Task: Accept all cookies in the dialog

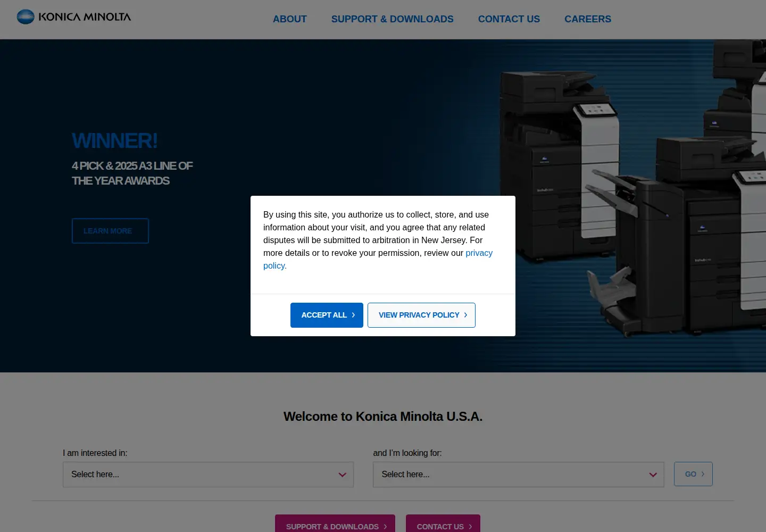Action: (x=327, y=315)
